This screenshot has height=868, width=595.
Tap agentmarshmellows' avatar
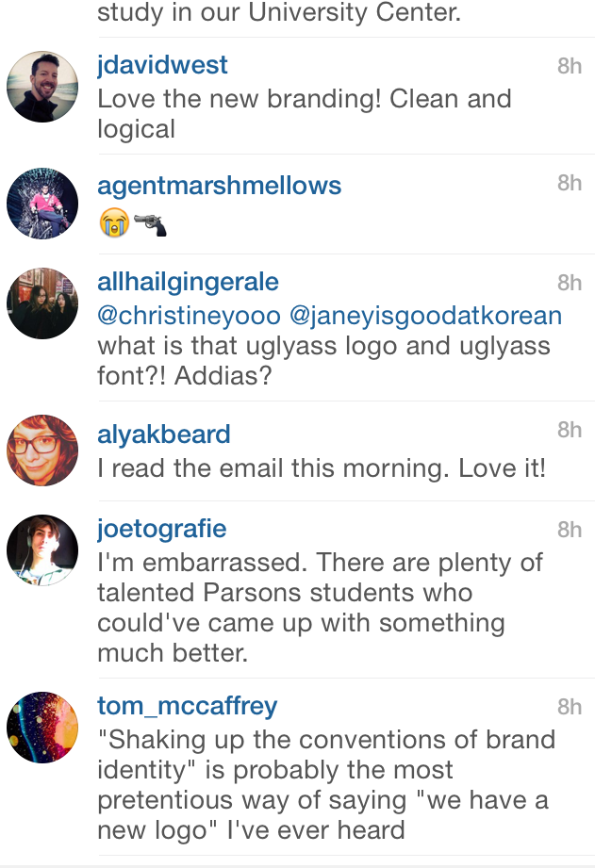(x=42, y=204)
